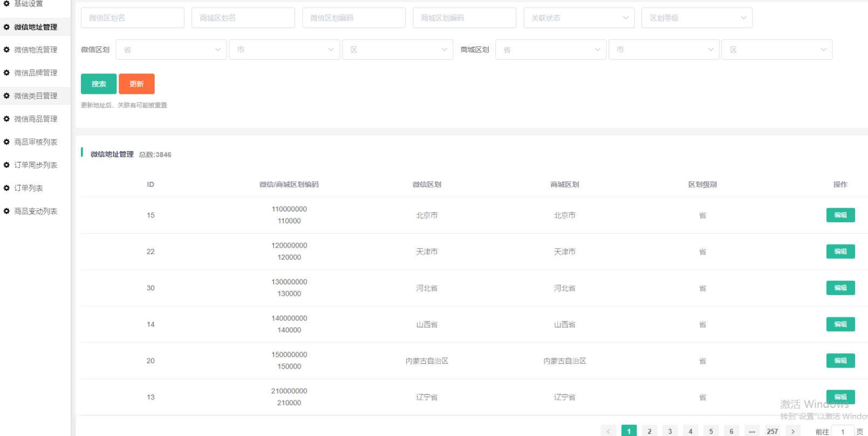This screenshot has height=436, width=868.
Task: Go to previous page using left arrow
Action: tap(608, 431)
